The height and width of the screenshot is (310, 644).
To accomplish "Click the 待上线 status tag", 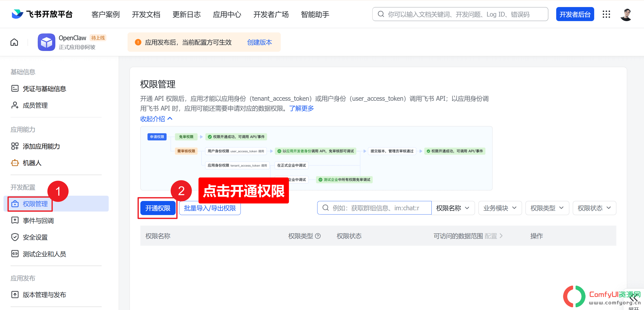I will tap(98, 38).
